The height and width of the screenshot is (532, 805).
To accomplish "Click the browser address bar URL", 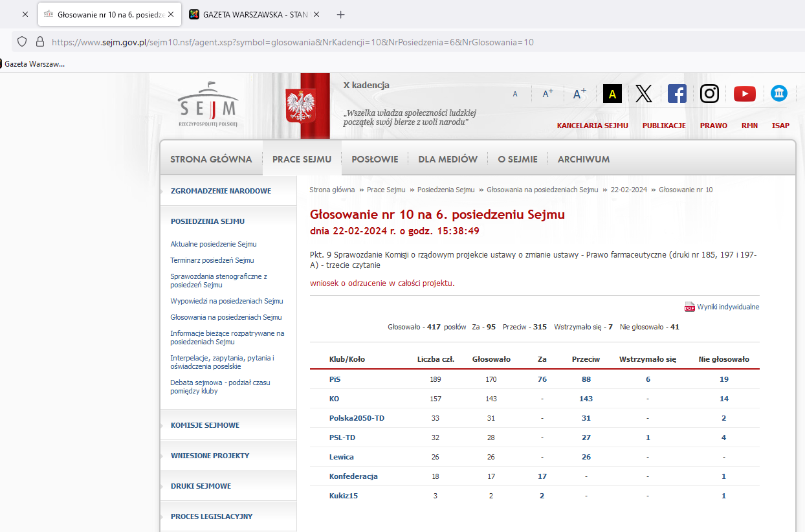I will click(292, 42).
